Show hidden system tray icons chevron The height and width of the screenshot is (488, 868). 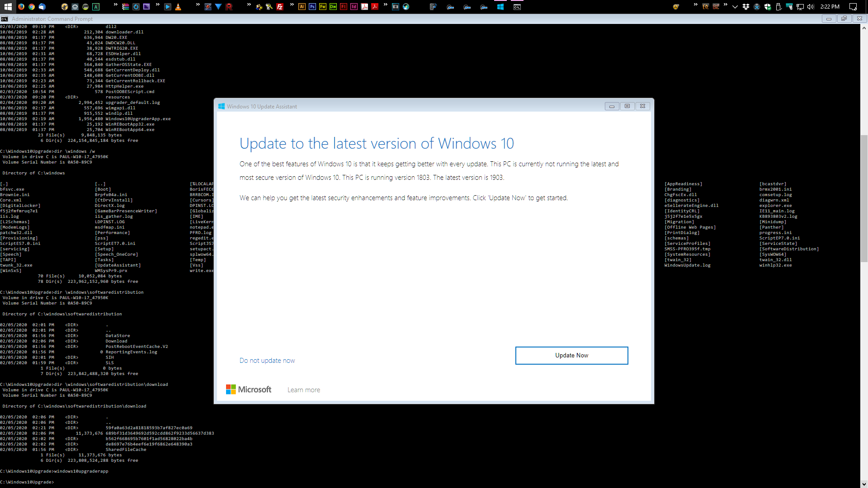[735, 7]
